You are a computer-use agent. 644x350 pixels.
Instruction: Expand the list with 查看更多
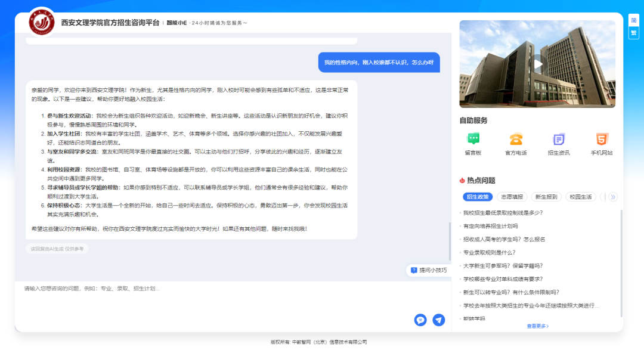(537, 326)
